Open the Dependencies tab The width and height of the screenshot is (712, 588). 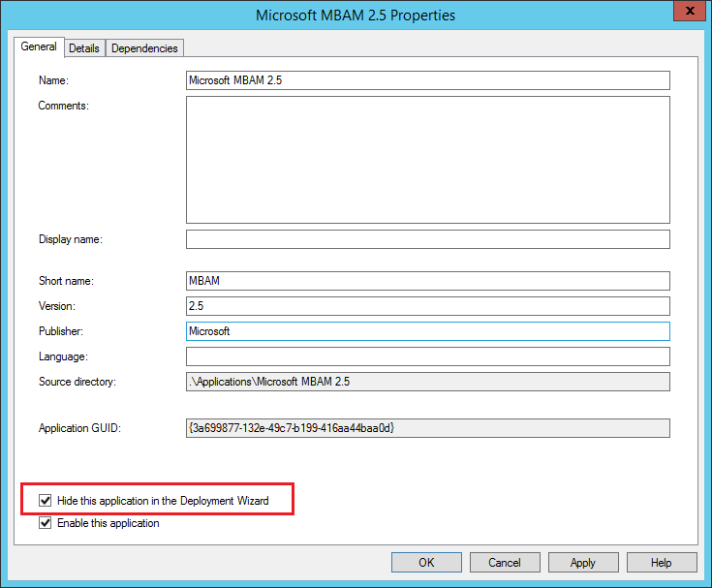click(144, 48)
